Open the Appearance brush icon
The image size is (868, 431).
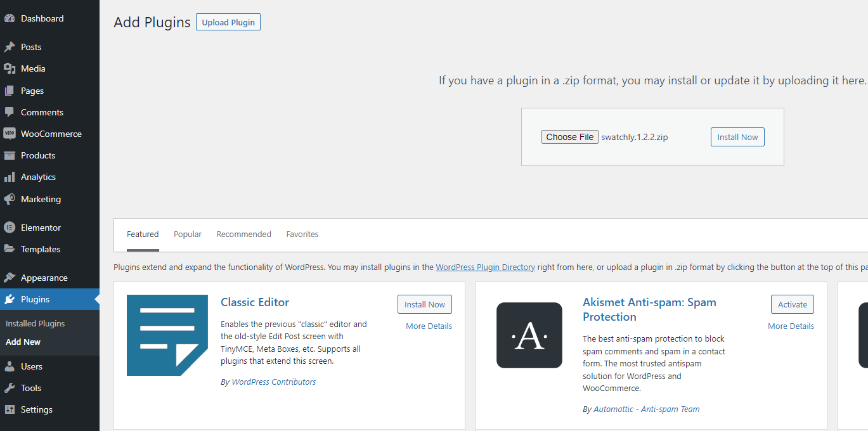point(10,277)
